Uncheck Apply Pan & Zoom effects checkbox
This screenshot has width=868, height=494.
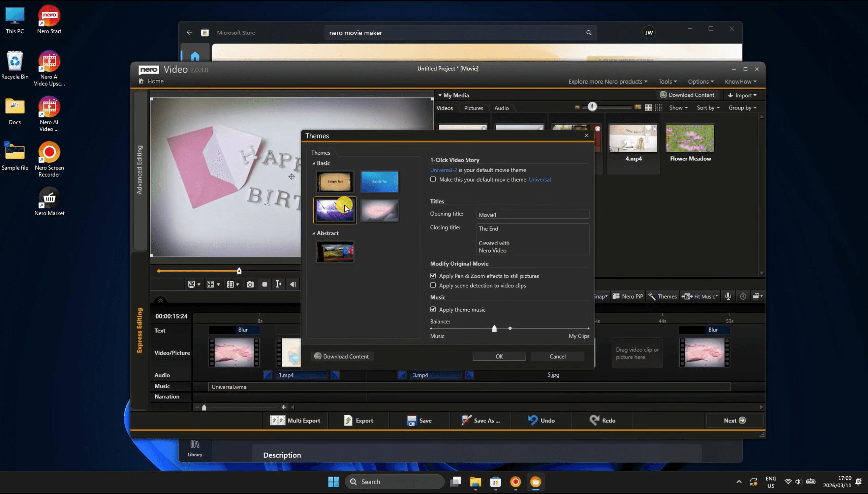point(433,276)
